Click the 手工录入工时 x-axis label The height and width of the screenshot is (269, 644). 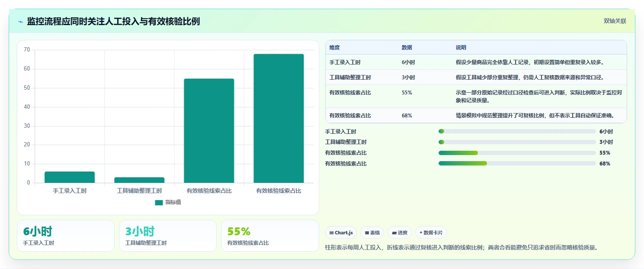point(70,191)
